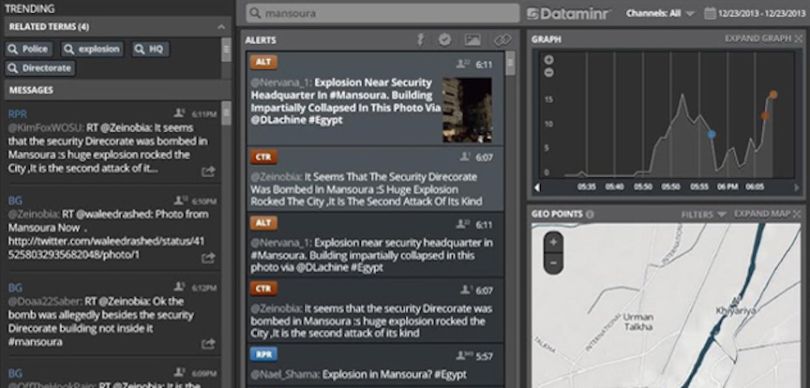Click Expand Graph
Image resolution: width=810 pixels, height=388 pixels.
(764, 39)
